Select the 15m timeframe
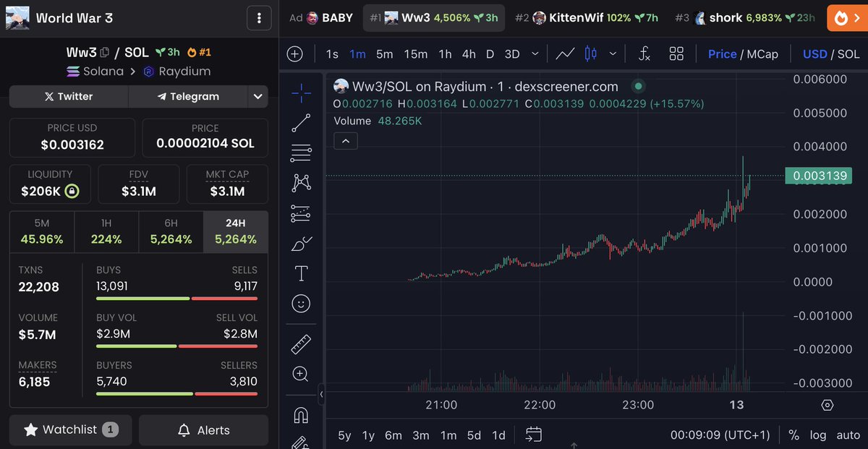The height and width of the screenshot is (449, 868). click(416, 54)
